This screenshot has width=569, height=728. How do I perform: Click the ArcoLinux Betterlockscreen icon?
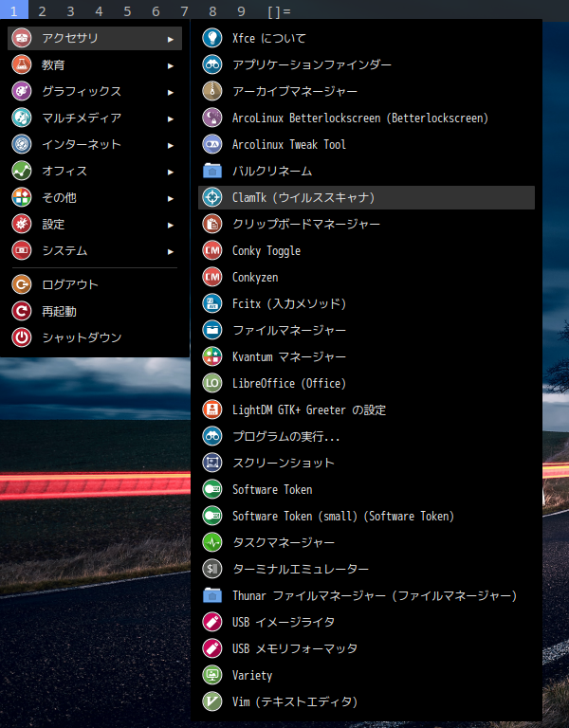coord(212,118)
